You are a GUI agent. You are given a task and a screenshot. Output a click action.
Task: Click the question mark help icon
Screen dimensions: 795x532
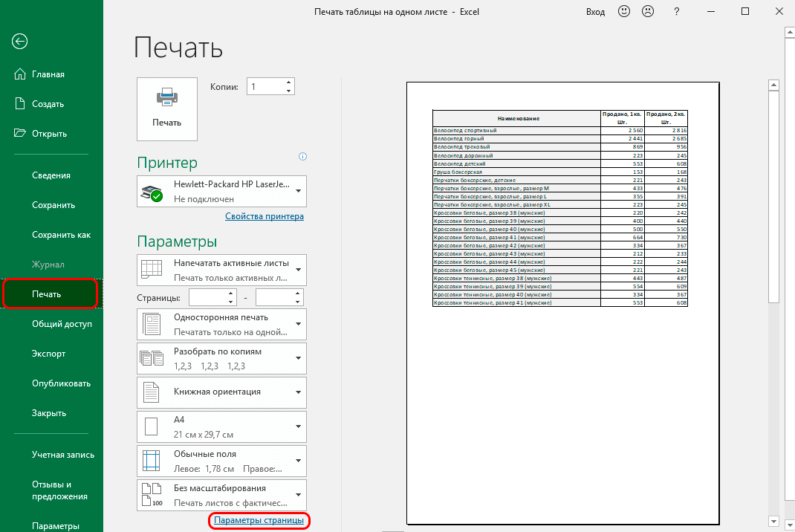pyautogui.click(x=676, y=11)
